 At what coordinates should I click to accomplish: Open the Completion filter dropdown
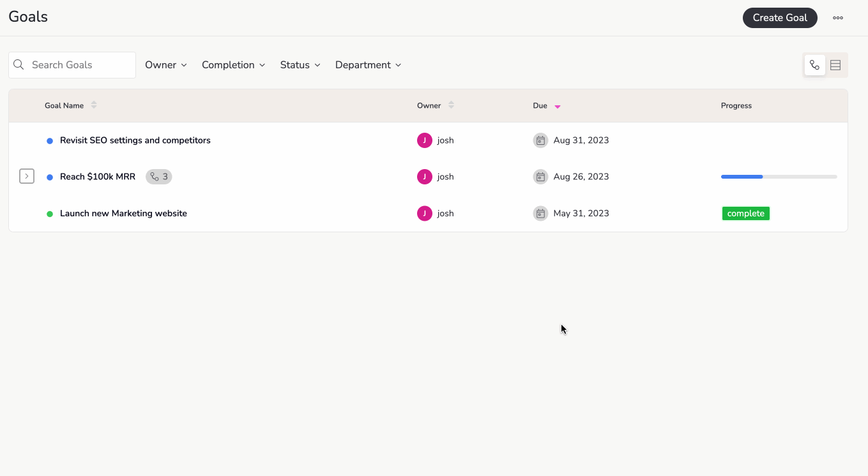point(233,65)
